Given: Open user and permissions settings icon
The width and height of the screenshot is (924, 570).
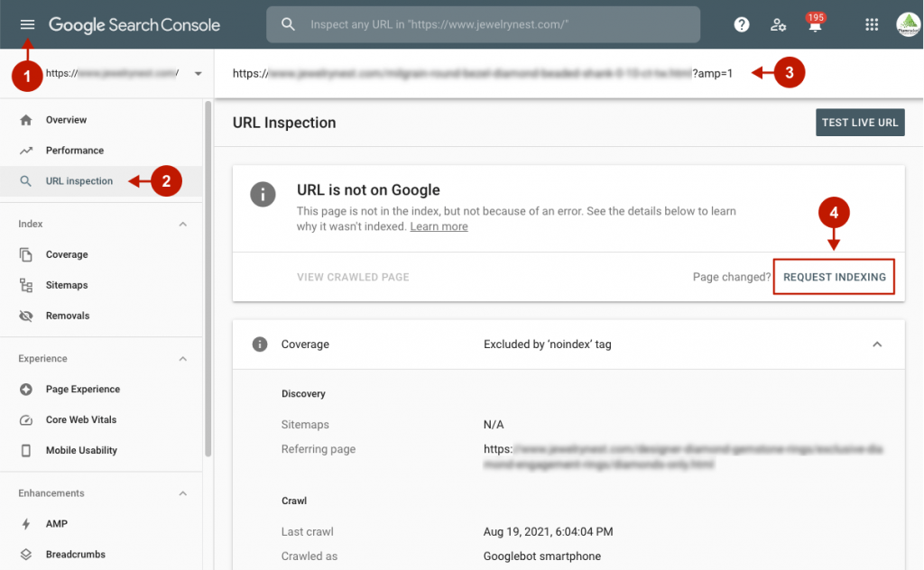Looking at the screenshot, I should coord(778,24).
